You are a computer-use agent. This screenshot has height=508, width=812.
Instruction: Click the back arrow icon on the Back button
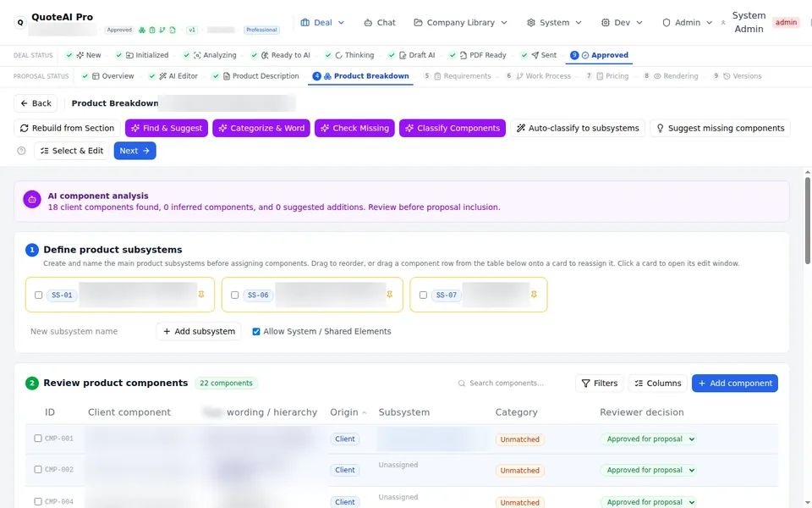click(24, 103)
